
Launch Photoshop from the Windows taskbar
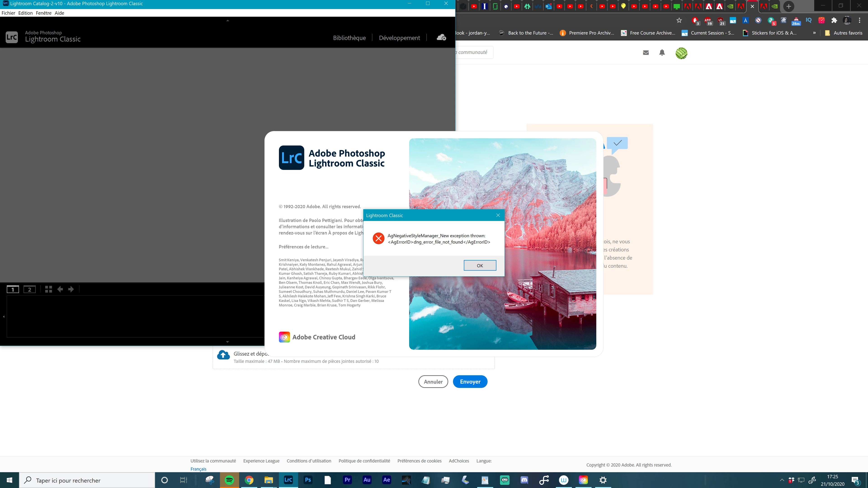[x=308, y=480]
